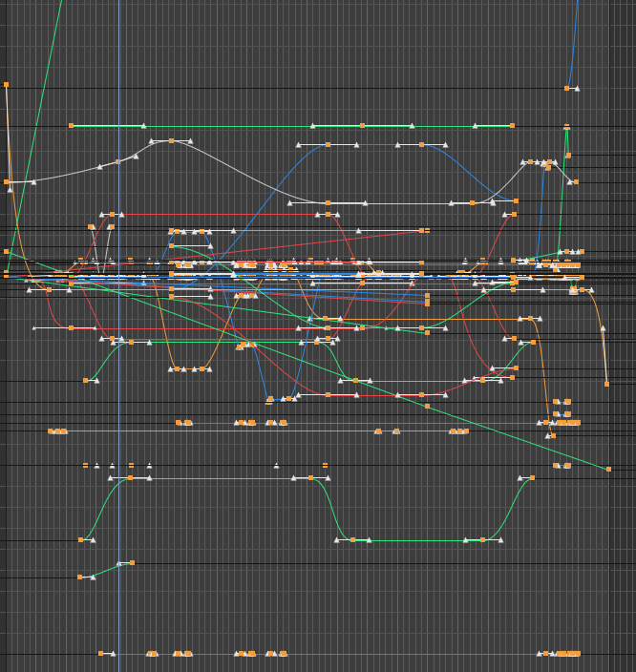Image resolution: width=636 pixels, height=672 pixels.
Task: Click the tangent handle right of the far-left gray keyframe
Action: (x=33, y=182)
